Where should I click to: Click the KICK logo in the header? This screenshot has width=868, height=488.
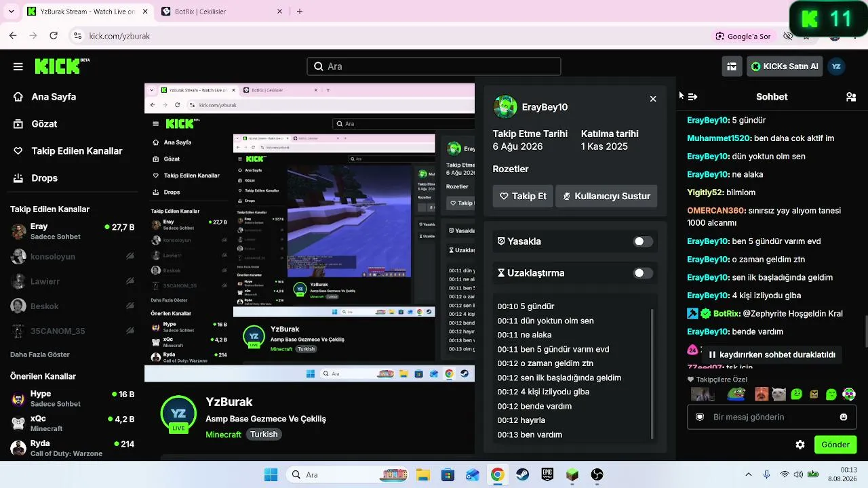(x=62, y=66)
